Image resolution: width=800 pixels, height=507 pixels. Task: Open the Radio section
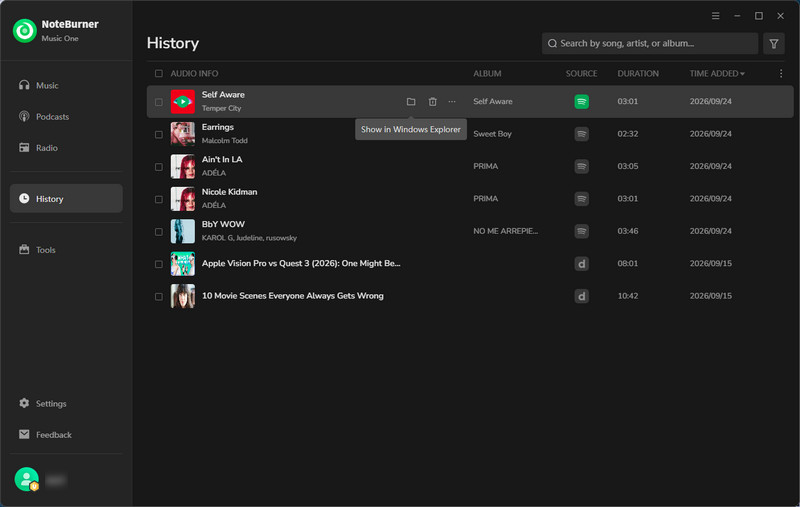coord(66,147)
